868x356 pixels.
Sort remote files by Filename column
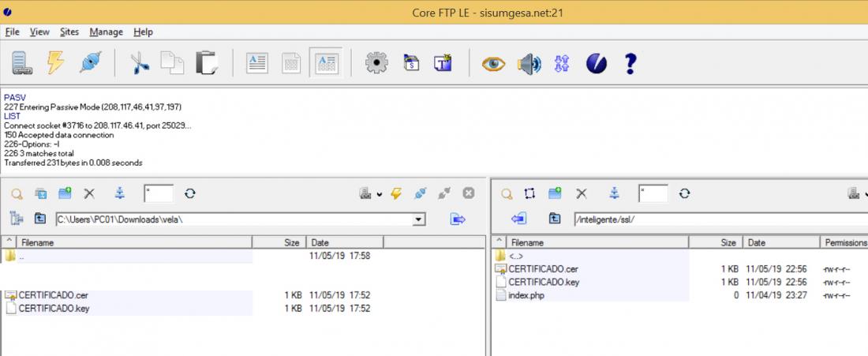pos(597,242)
